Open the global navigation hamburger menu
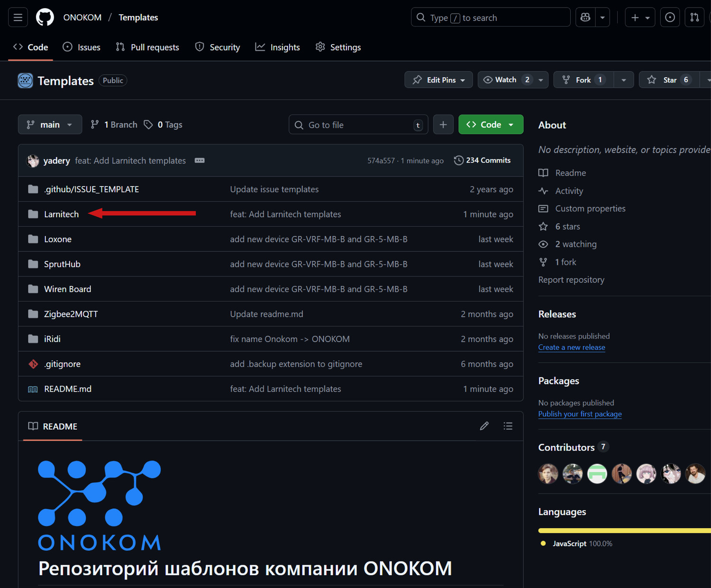711x588 pixels. pos(18,17)
